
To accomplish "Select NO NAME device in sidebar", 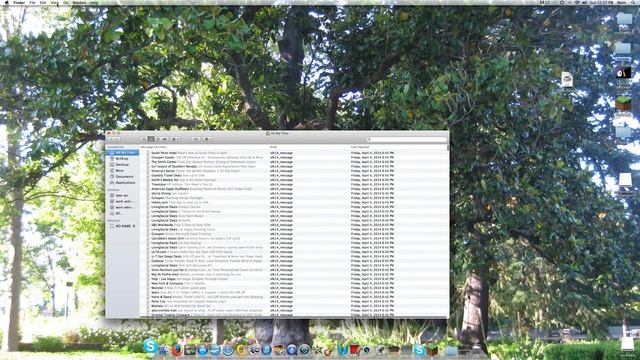I will [x=122, y=226].
